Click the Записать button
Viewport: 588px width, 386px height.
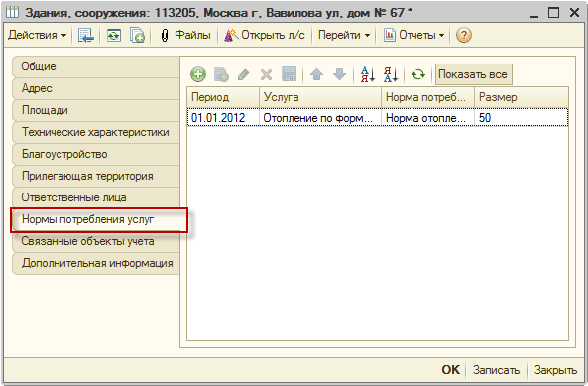pos(496,370)
